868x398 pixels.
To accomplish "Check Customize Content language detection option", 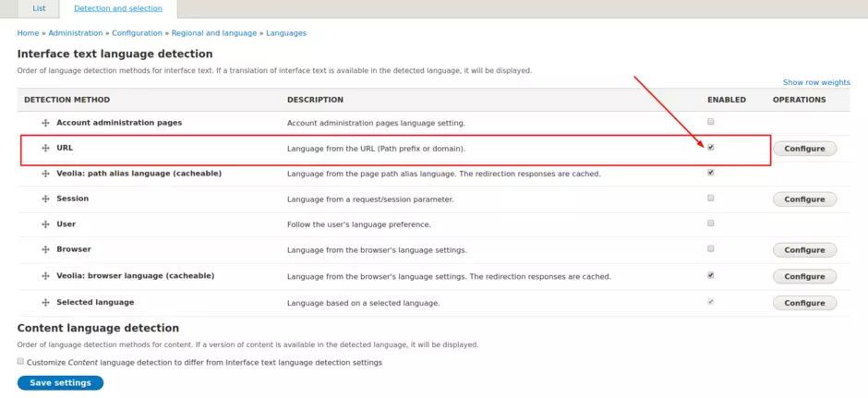I will (x=21, y=362).
